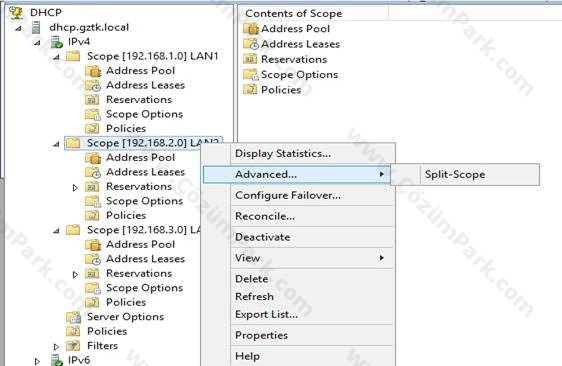Select Scope [192.168.1.0] LAN1 text

153,56
